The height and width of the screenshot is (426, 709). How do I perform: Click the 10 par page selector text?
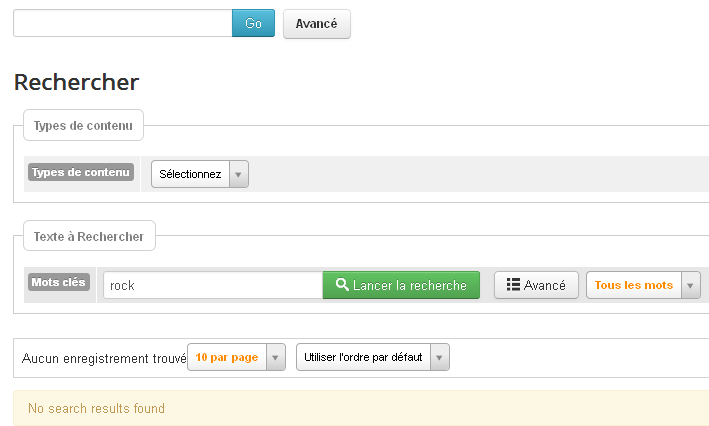tap(227, 357)
